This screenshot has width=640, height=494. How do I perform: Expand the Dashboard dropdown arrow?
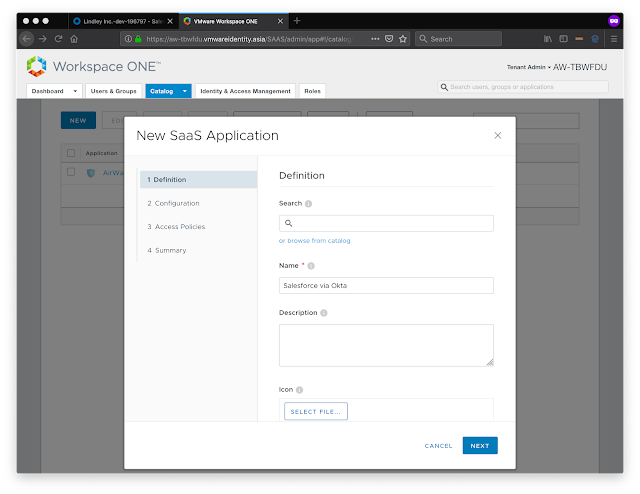(x=75, y=91)
